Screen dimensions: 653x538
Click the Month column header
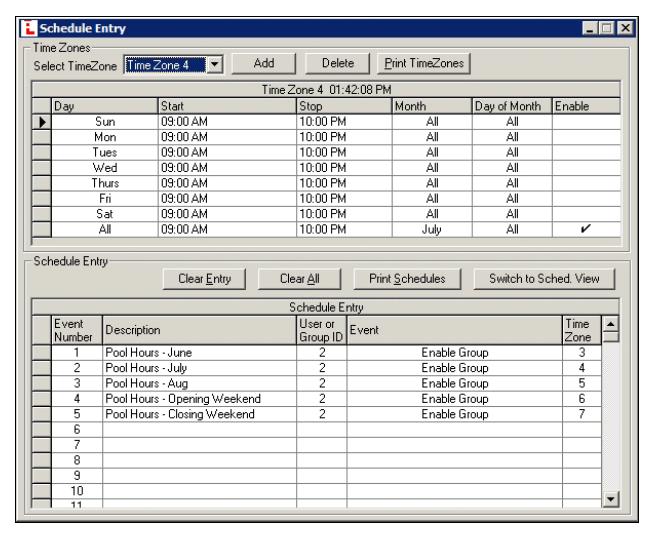pos(432,106)
